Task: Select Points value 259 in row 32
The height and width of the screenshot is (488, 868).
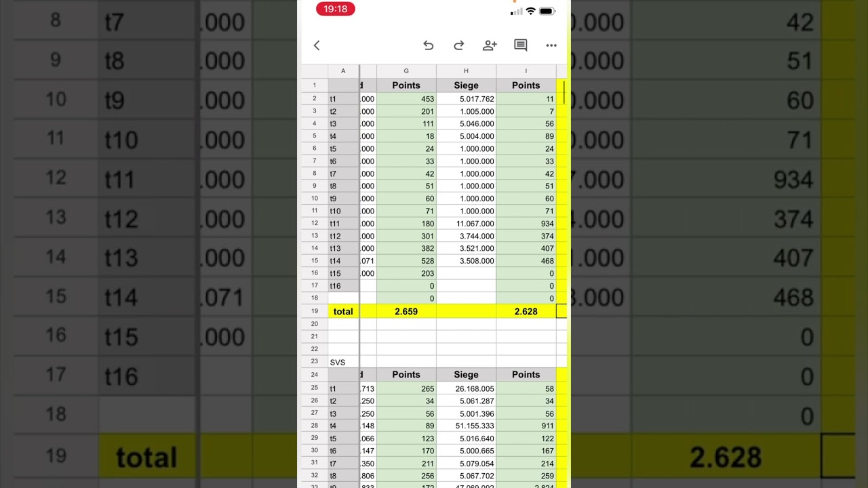Action: [x=526, y=476]
